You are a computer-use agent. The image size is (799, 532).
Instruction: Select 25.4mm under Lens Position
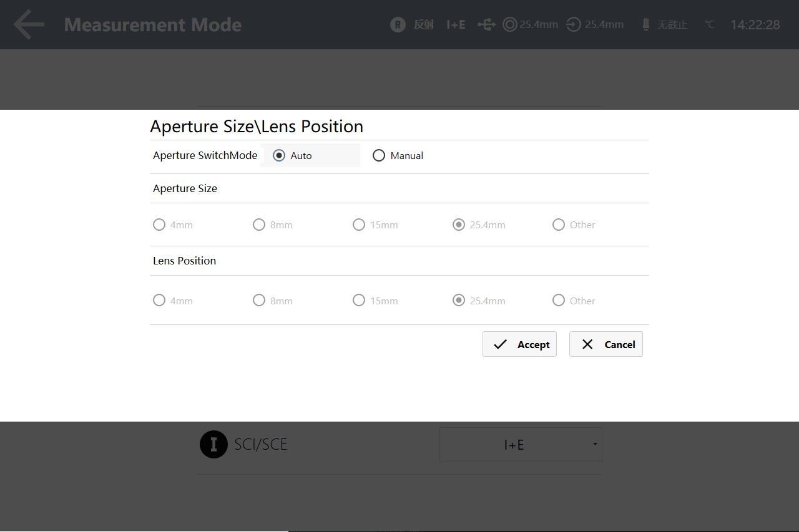click(459, 301)
